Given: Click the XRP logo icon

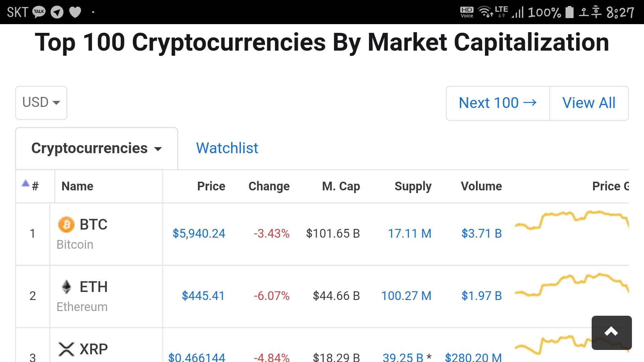Looking at the screenshot, I should coord(66,349).
